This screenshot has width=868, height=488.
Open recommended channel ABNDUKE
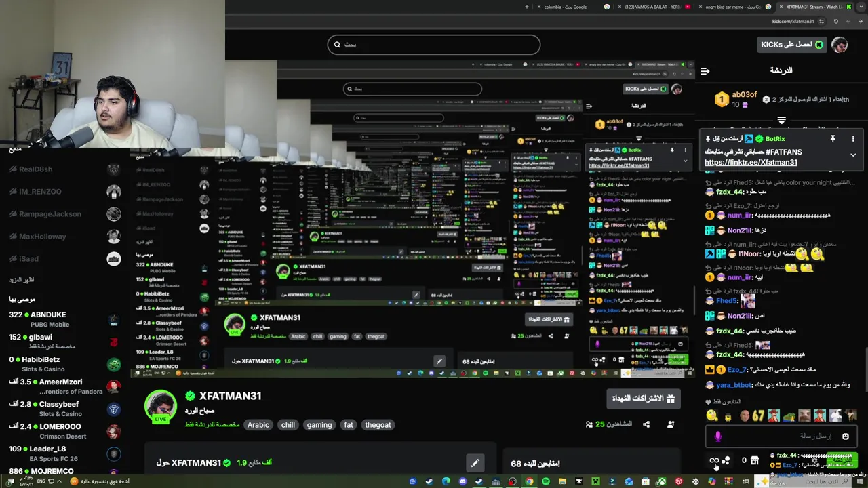64,319
